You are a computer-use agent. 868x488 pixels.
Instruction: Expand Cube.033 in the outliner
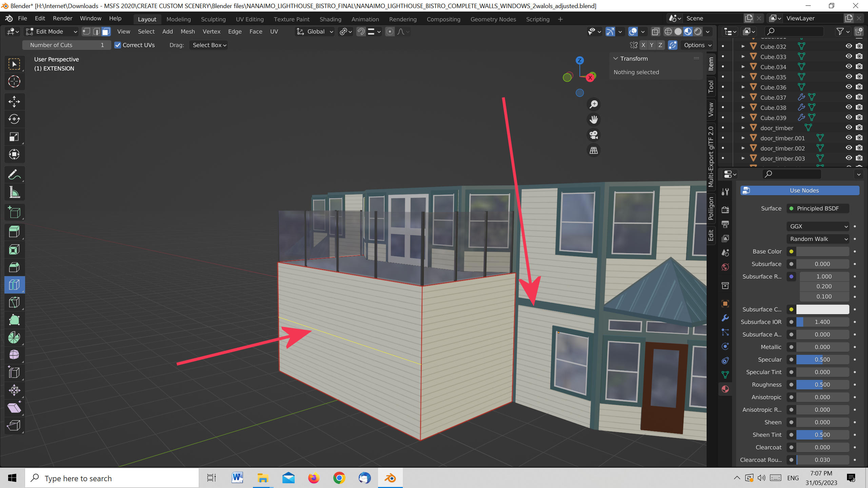click(743, 57)
